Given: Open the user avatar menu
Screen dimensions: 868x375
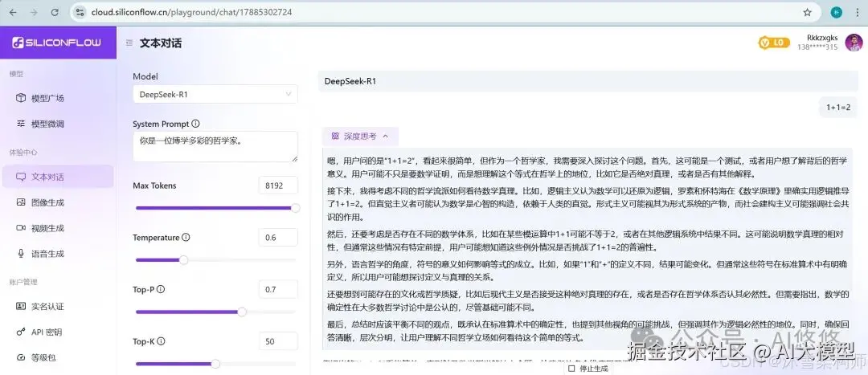Looking at the screenshot, I should [854, 43].
